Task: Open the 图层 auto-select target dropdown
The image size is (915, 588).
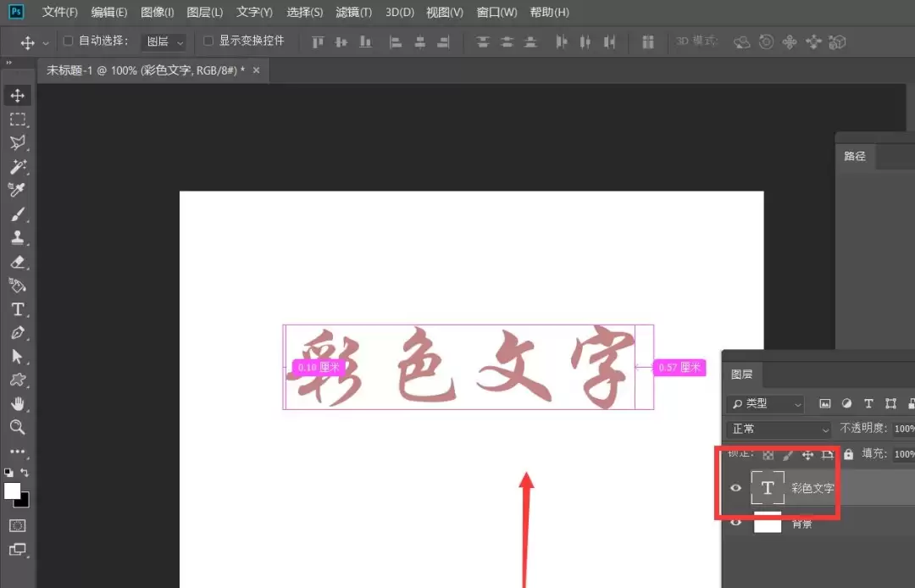Action: pos(164,42)
